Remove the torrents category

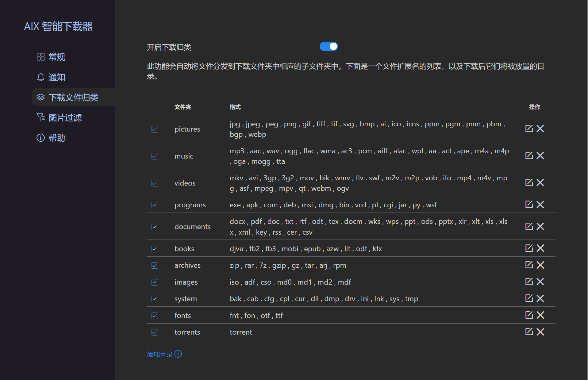(540, 332)
